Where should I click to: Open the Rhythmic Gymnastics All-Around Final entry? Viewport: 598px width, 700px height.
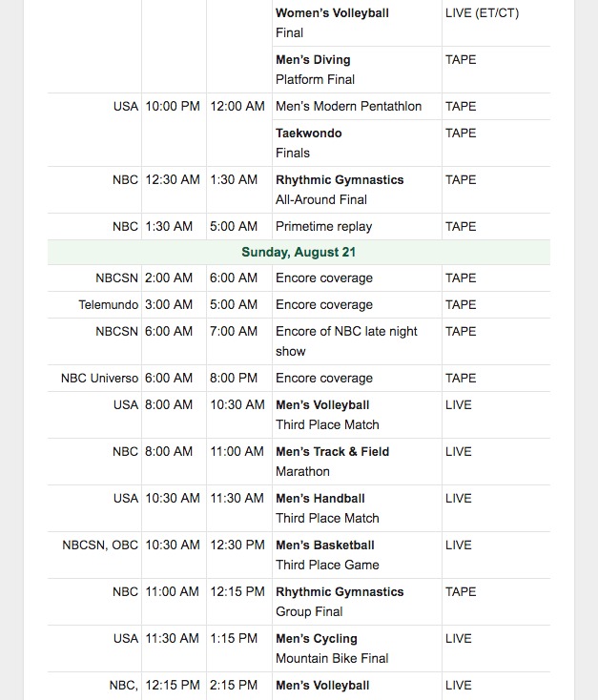(340, 190)
